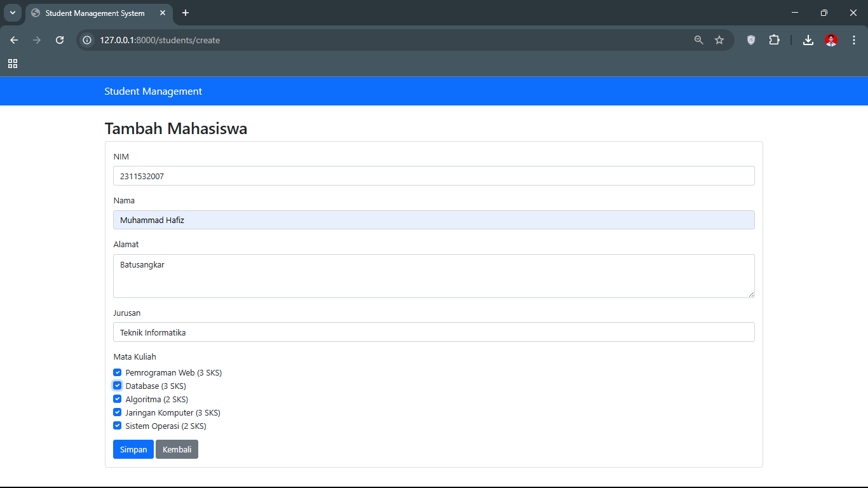Expand the tab search dropdown arrow
The image size is (868, 488).
coord(12,13)
